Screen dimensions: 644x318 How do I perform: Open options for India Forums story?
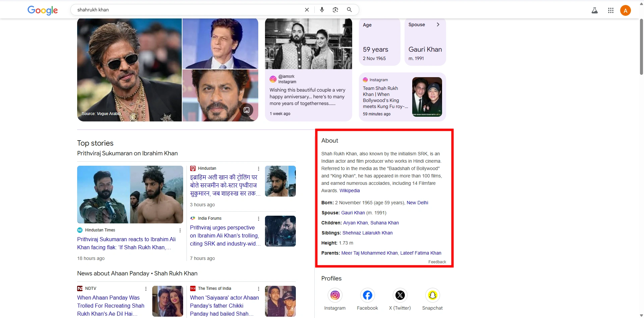click(x=258, y=219)
